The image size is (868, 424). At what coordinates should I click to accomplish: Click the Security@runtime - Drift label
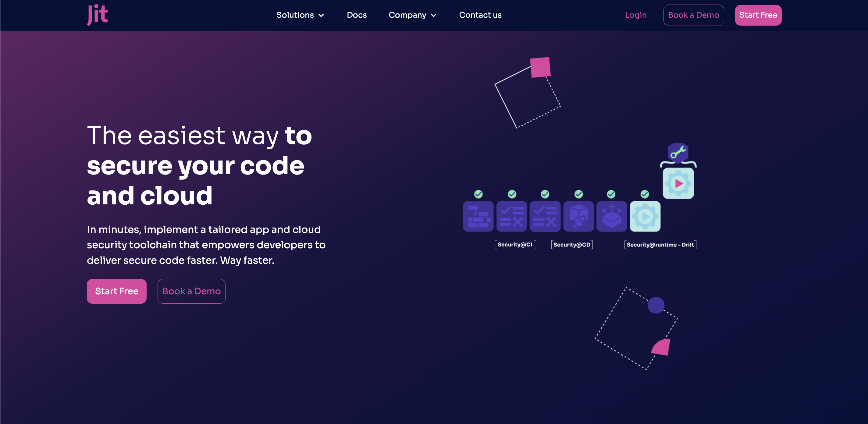tap(660, 245)
